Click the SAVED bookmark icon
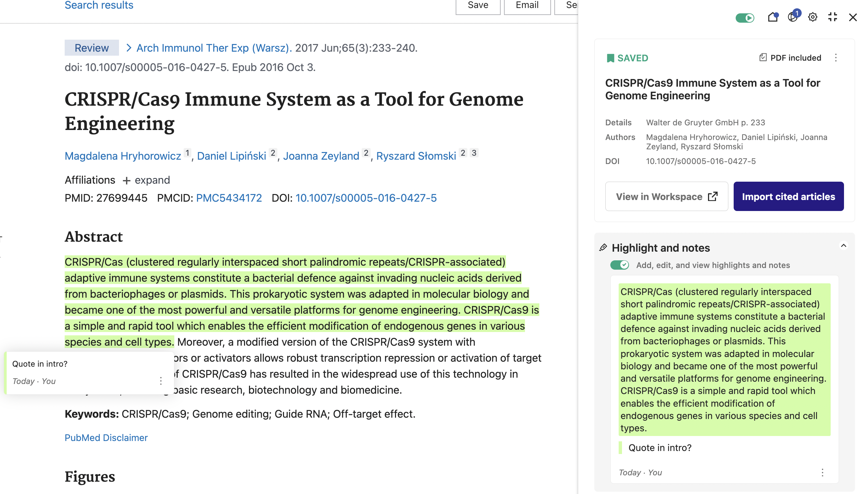Image resolution: width=868 pixels, height=494 pixels. click(x=610, y=58)
